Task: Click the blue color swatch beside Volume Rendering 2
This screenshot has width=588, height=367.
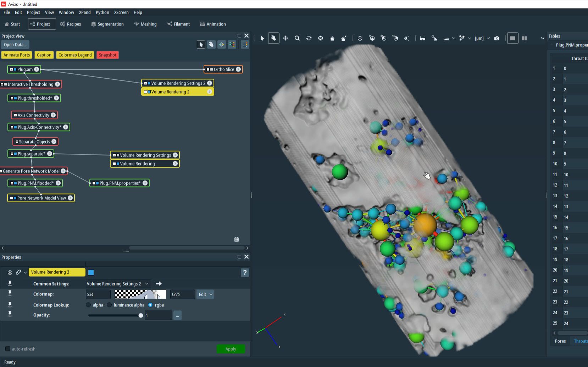Action: (91, 272)
